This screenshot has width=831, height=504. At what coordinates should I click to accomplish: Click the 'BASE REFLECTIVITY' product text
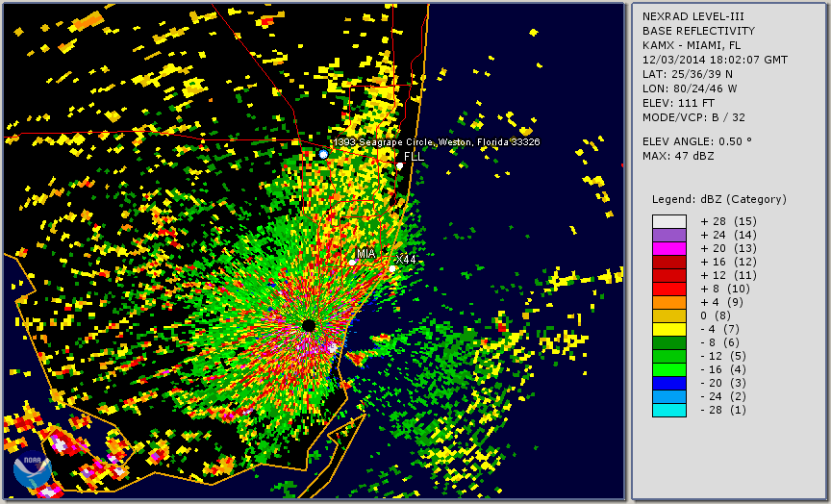coord(698,32)
